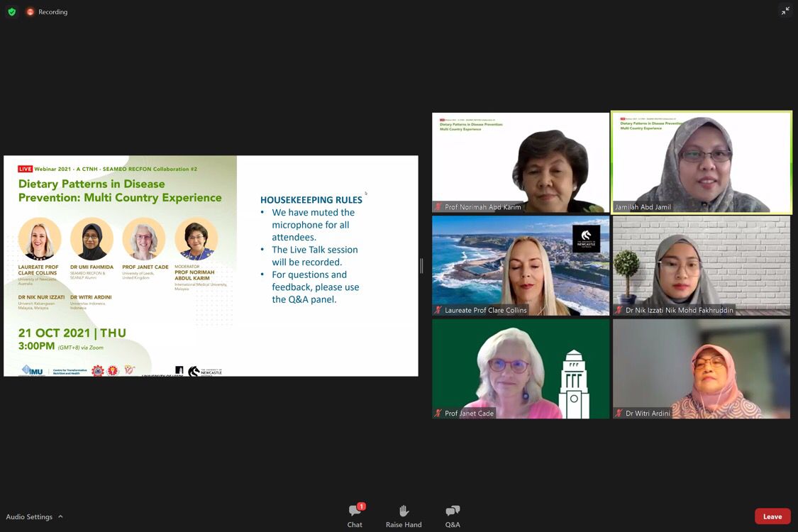Click muted mic icon beside Dr Witri Ardini
798x532 pixels.
tap(619, 413)
